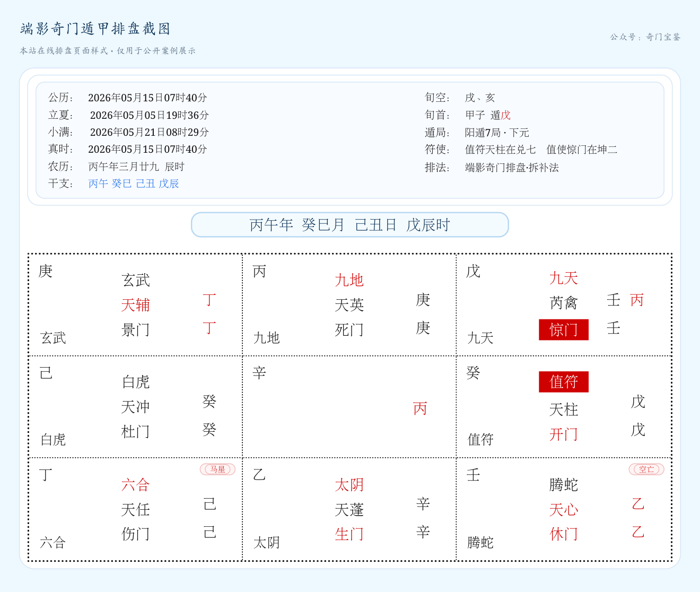Click the 公历 date value

click(147, 98)
